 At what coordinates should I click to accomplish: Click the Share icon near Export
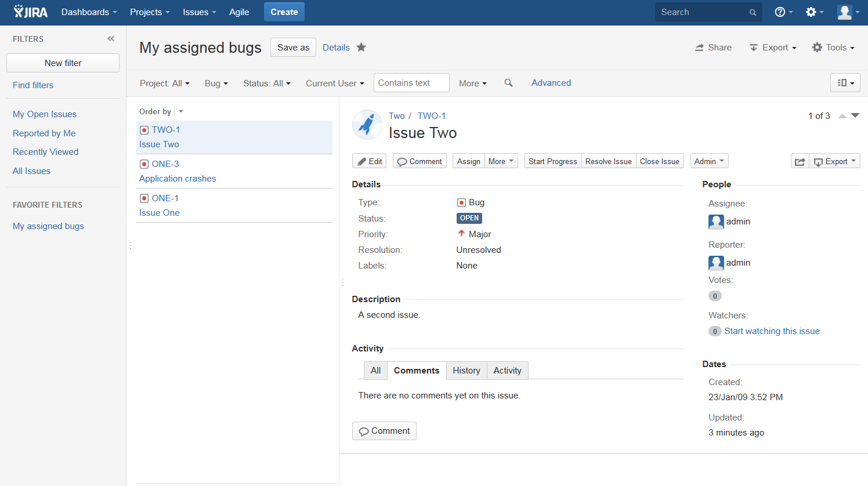[x=699, y=48]
